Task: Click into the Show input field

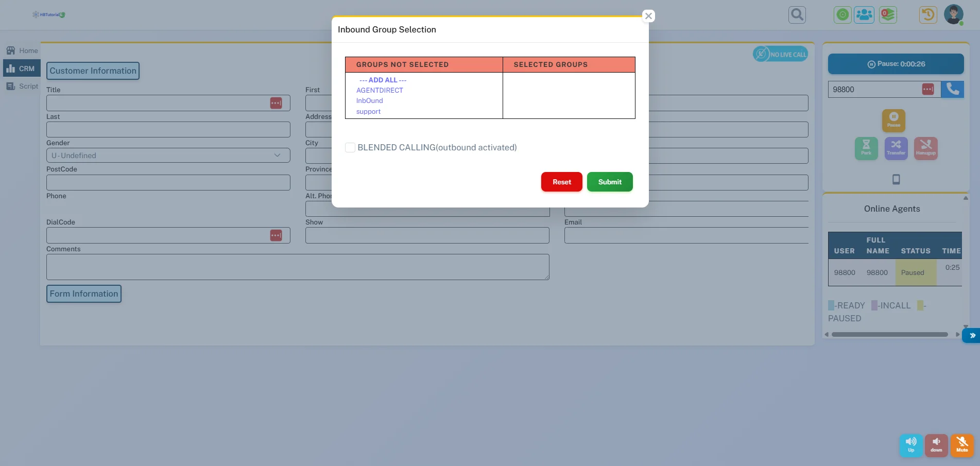Action: (427, 235)
